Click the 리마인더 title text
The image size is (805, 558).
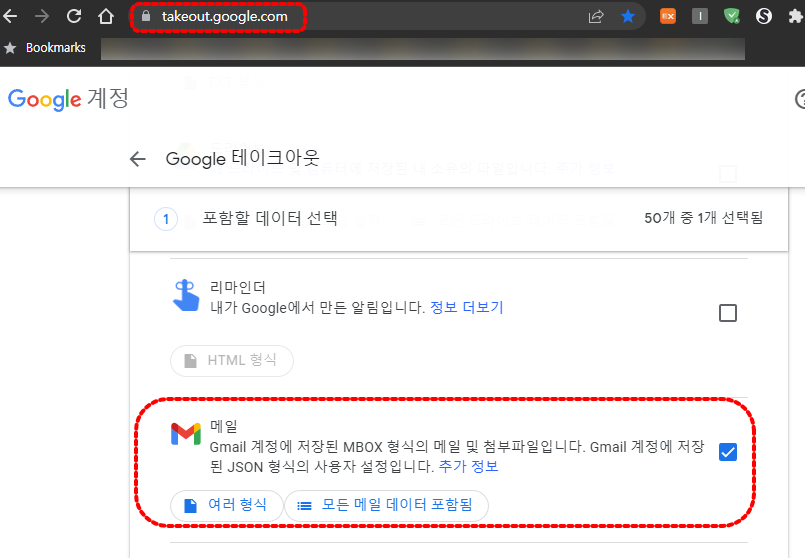238,287
